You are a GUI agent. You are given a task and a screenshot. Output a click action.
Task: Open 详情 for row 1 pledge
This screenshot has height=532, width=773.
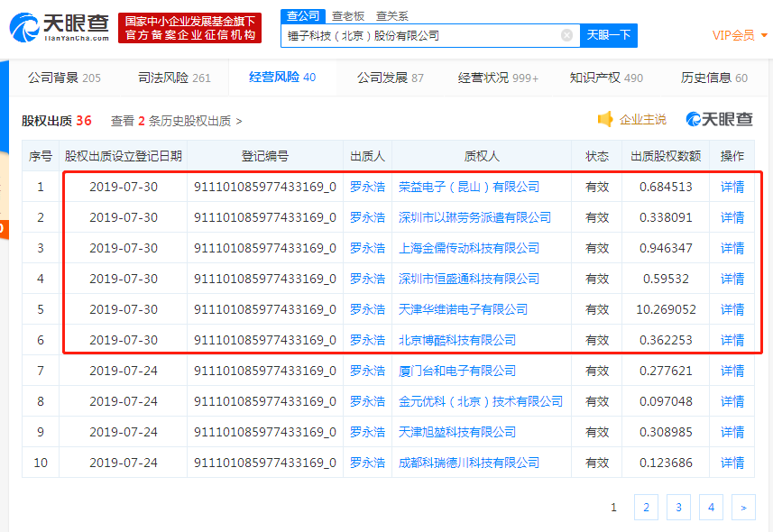pyautogui.click(x=732, y=187)
